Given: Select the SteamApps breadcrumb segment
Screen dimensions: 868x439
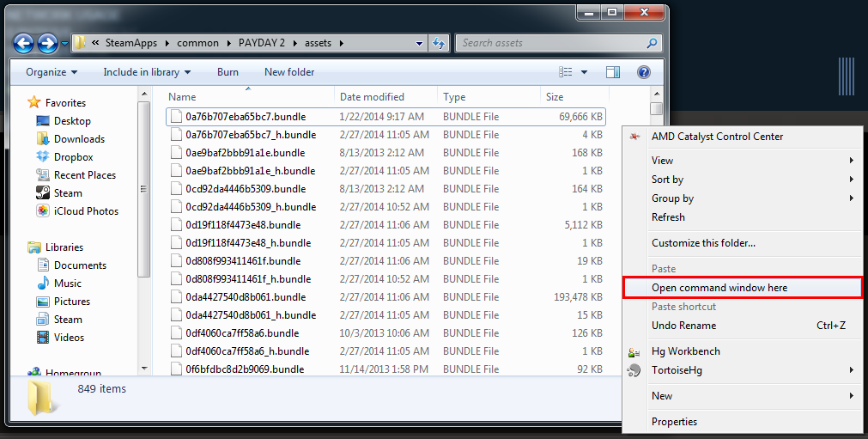Looking at the screenshot, I should coord(131,43).
